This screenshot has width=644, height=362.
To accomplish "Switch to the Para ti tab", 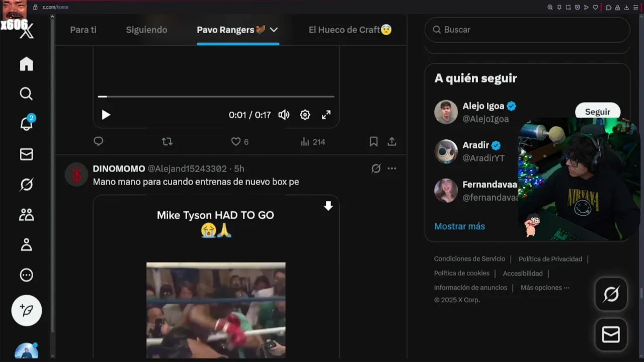I will [83, 30].
